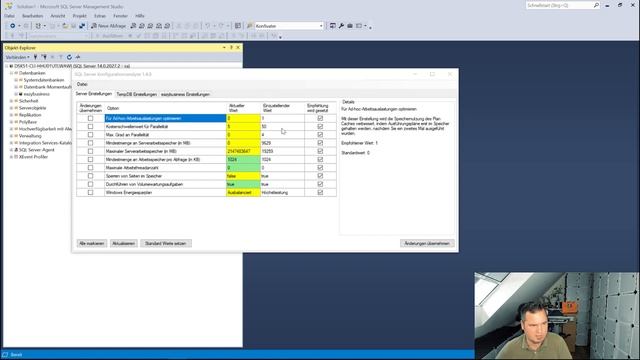Check box for Windows Energiesparplan row

click(x=90, y=192)
